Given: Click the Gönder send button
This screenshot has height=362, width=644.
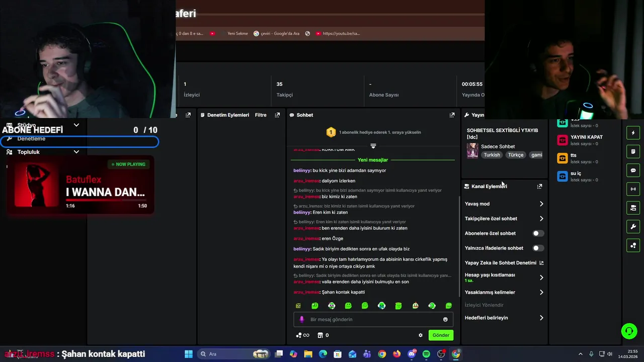Looking at the screenshot, I should coord(441,335).
